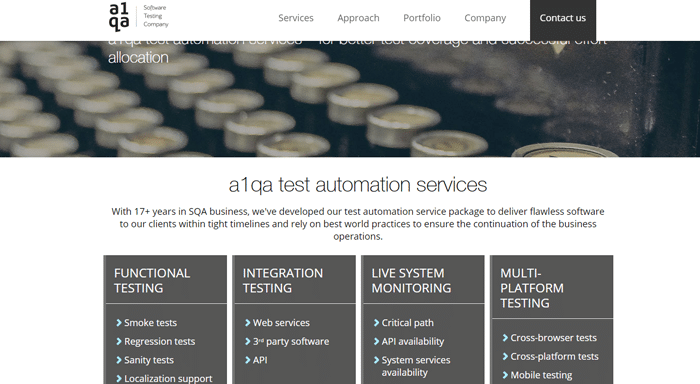700x384 pixels.
Task: Click the Critical path chevron icon
Action: 376,322
